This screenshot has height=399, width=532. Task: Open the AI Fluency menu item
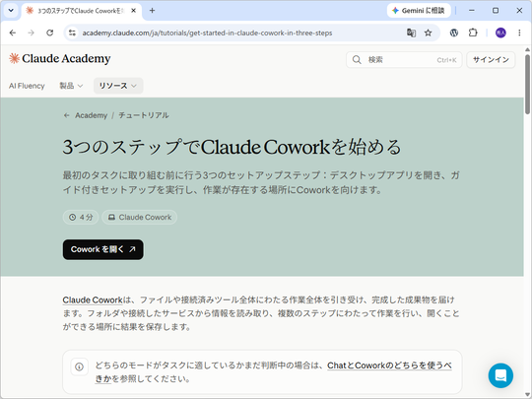tap(27, 86)
